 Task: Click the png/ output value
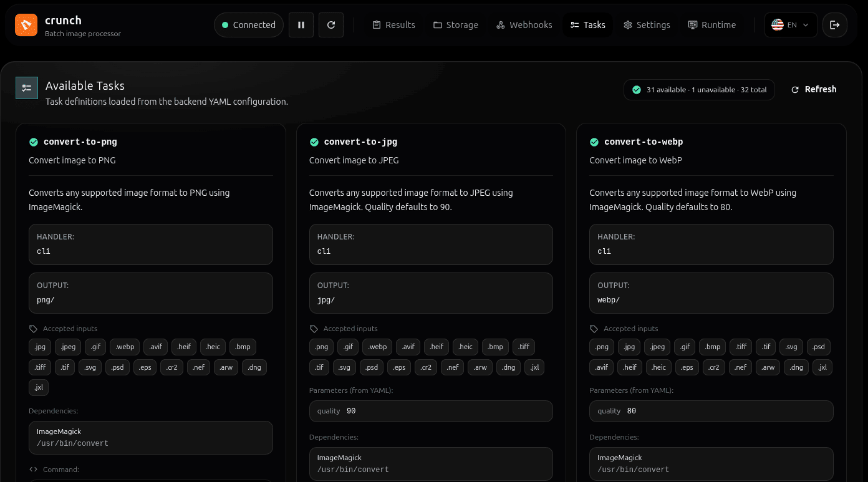[x=46, y=300]
